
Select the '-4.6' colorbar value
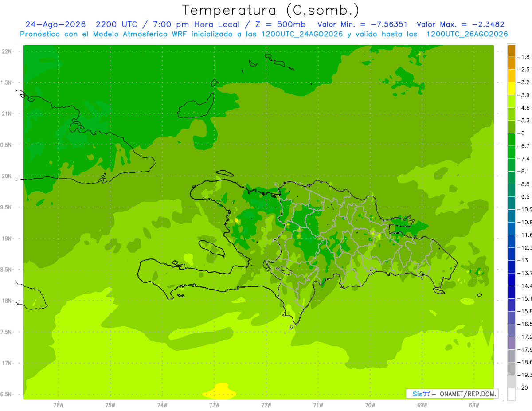coord(524,108)
